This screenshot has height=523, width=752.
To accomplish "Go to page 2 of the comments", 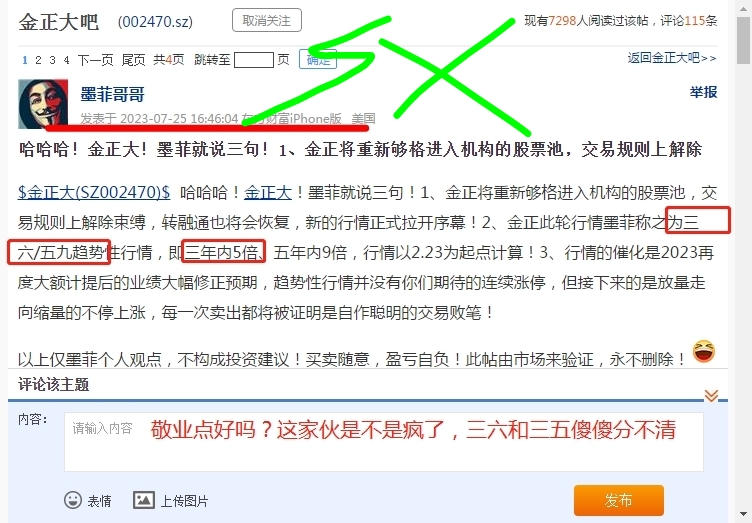I will (x=38, y=60).
